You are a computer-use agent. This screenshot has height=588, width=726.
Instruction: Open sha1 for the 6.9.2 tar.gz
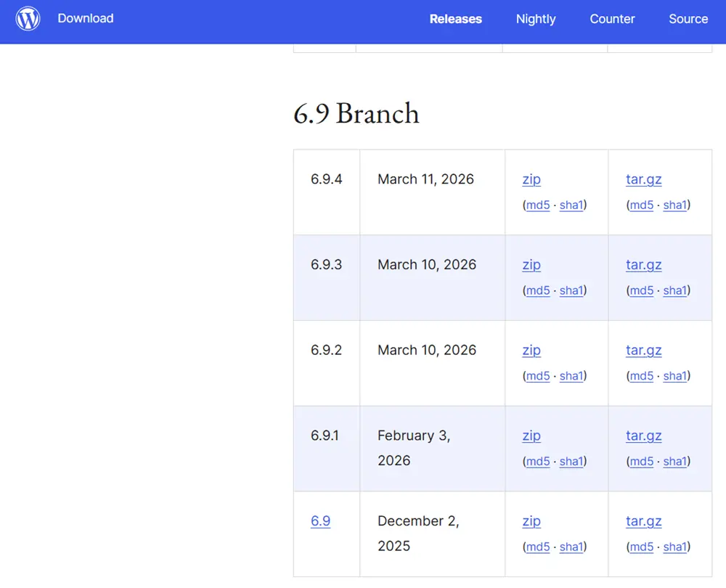pyautogui.click(x=675, y=376)
